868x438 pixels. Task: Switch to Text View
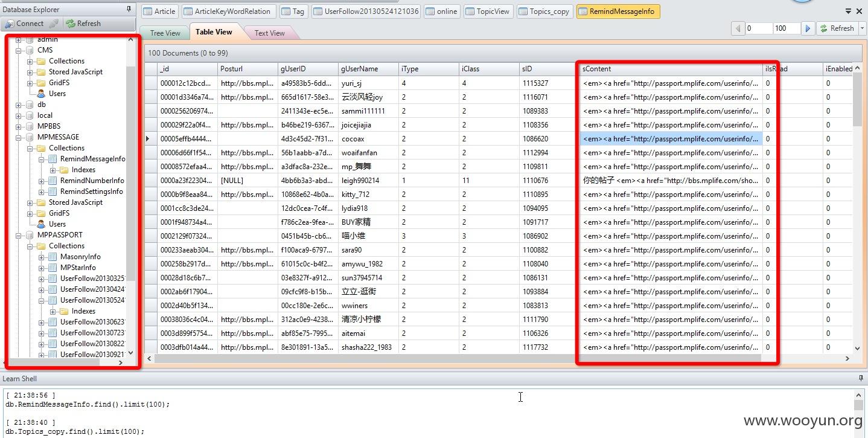(269, 33)
